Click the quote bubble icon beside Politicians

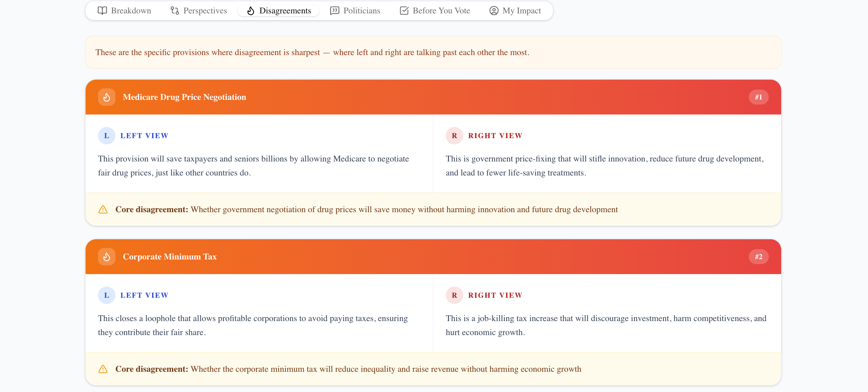(334, 11)
